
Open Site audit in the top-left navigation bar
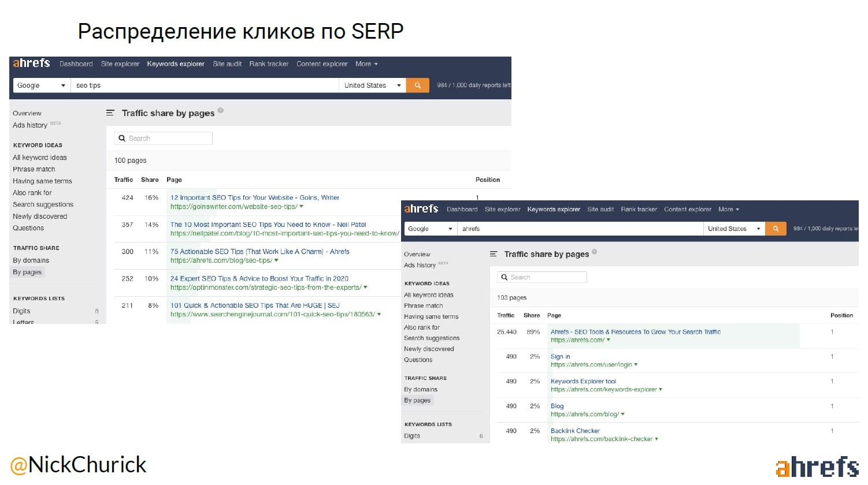(227, 64)
